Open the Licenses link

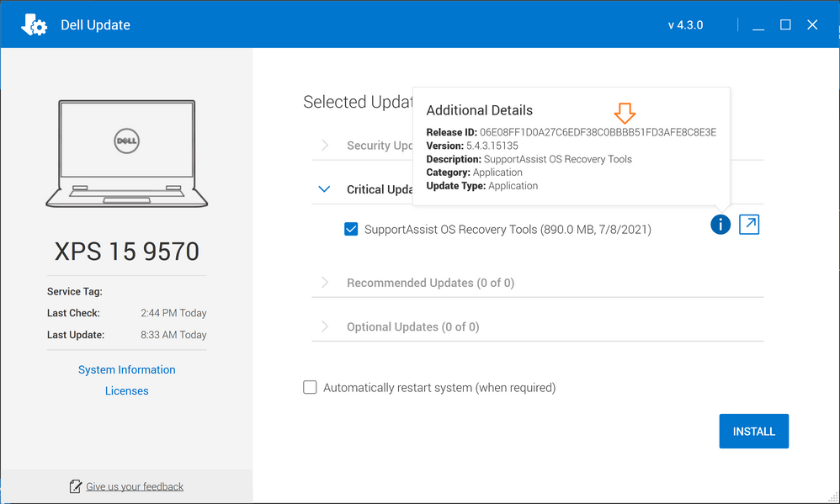pos(127,391)
